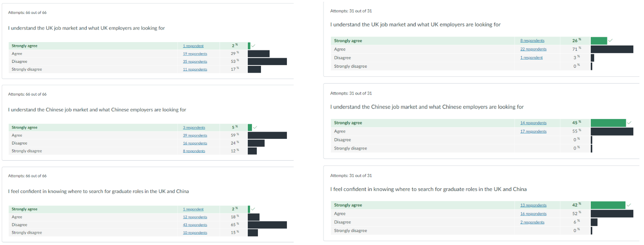Open the '39 respondents' link
The image size is (644, 245).
pos(195,136)
